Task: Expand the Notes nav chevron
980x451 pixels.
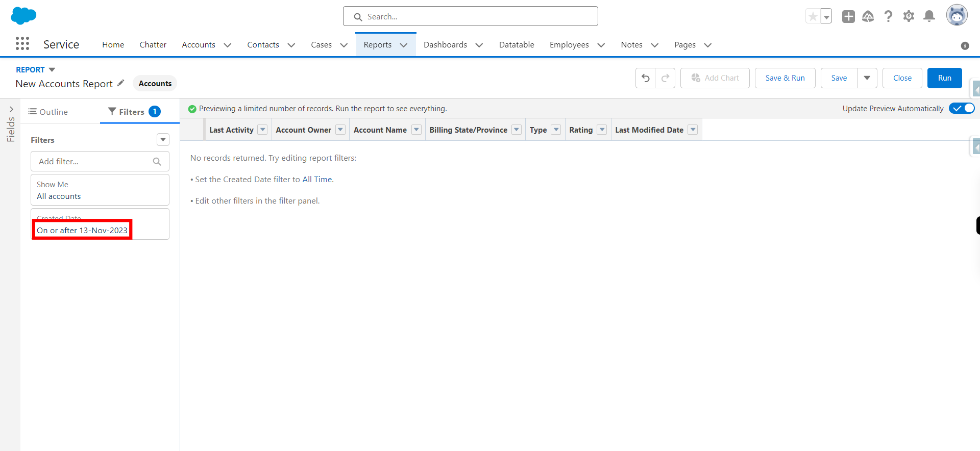Action: pos(655,45)
